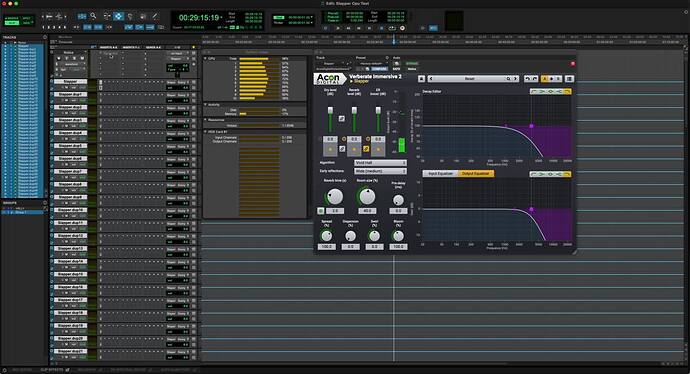Adjust the Dry level fader
The width and height of the screenshot is (690, 374).
pos(330,111)
